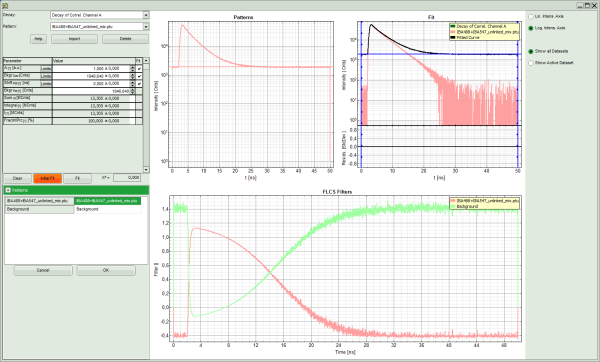
Task: Toggle Fit checkbox for Shift IRF row
Action: coord(139,83)
